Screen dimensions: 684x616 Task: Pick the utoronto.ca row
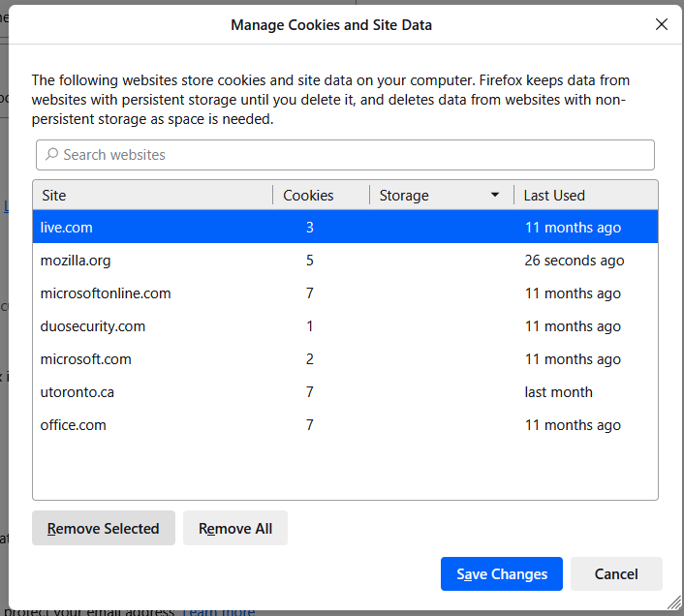pos(345,392)
